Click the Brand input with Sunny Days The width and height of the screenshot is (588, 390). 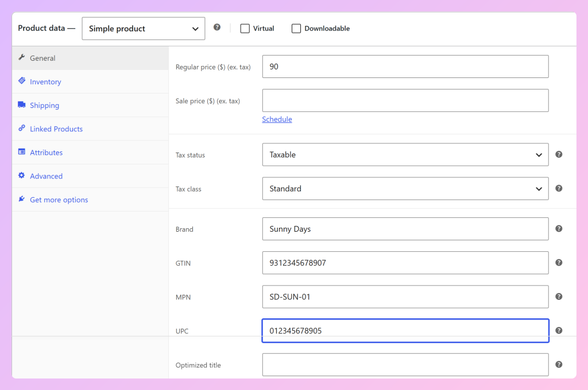[405, 229]
